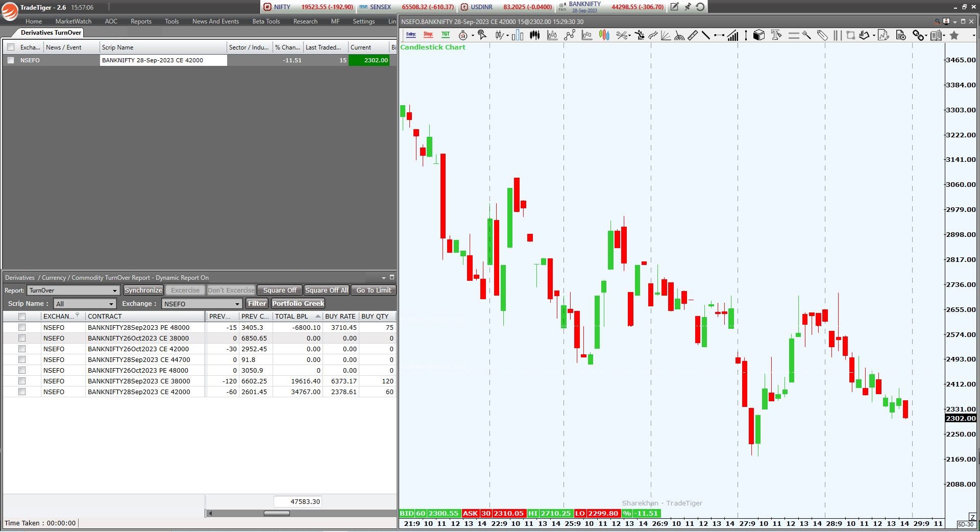Select the rising signal bars tool
The image size is (980, 532).
(x=732, y=35)
